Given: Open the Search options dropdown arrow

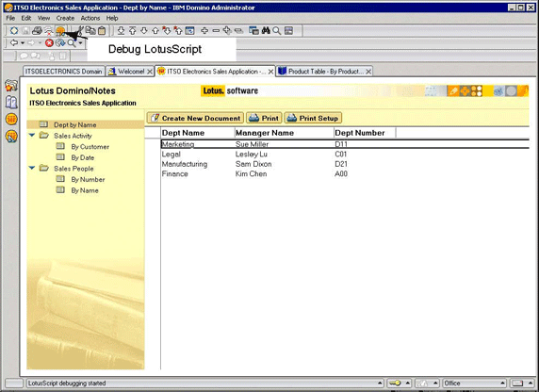Looking at the screenshot, I should [80, 43].
